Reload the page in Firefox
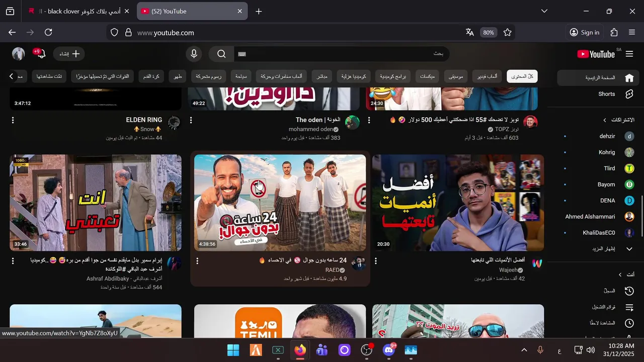 pos(48,32)
